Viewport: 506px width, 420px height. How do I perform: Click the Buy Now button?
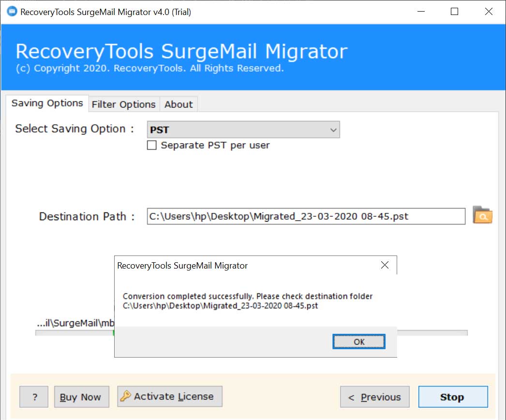click(x=81, y=397)
